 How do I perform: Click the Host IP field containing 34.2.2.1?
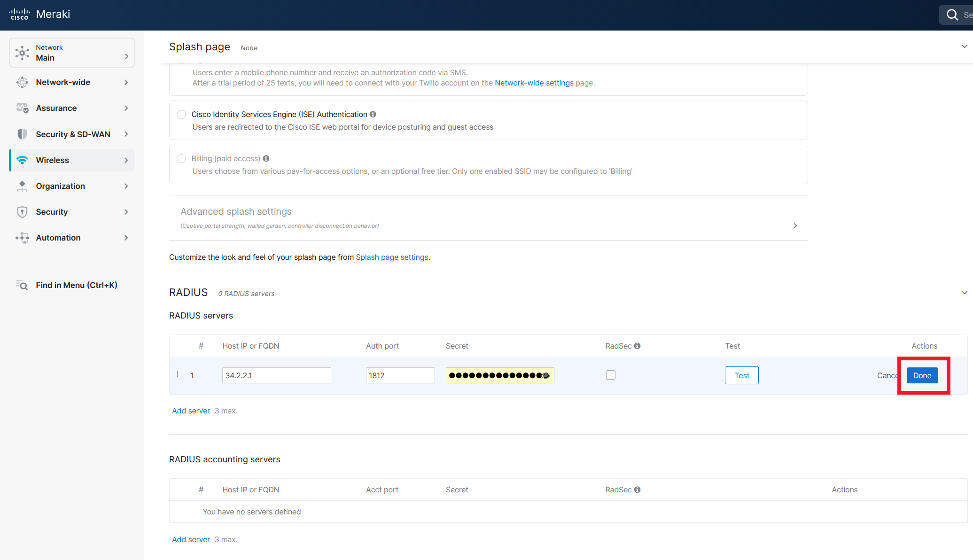(276, 375)
